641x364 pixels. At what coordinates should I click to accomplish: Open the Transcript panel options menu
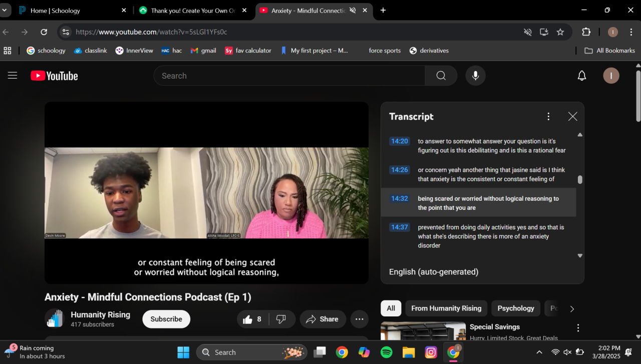[548, 117]
